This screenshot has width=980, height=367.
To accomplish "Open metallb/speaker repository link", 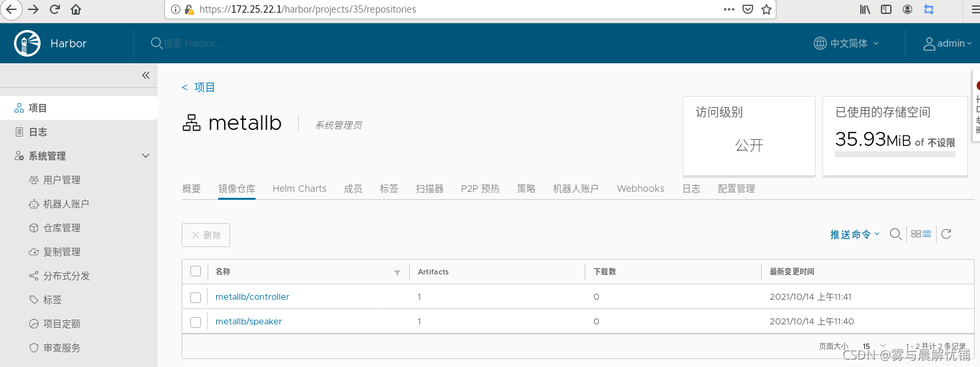I will [249, 322].
